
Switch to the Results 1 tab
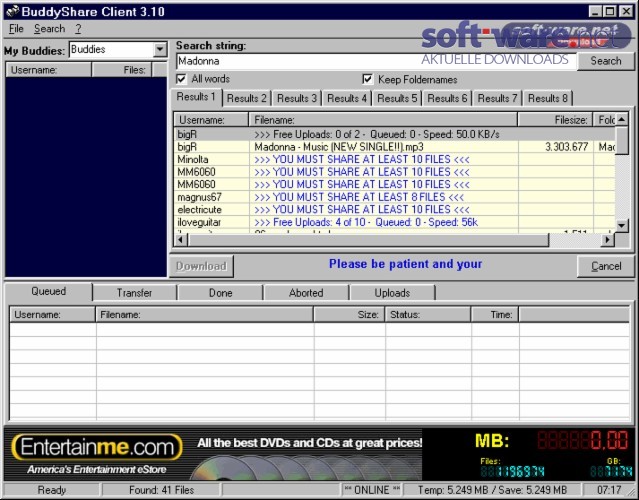[196, 97]
